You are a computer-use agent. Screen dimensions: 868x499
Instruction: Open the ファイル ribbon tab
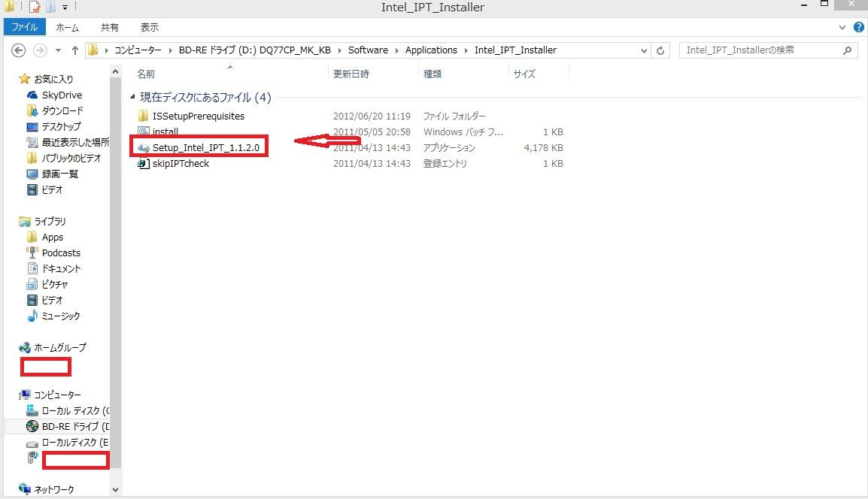pos(24,27)
